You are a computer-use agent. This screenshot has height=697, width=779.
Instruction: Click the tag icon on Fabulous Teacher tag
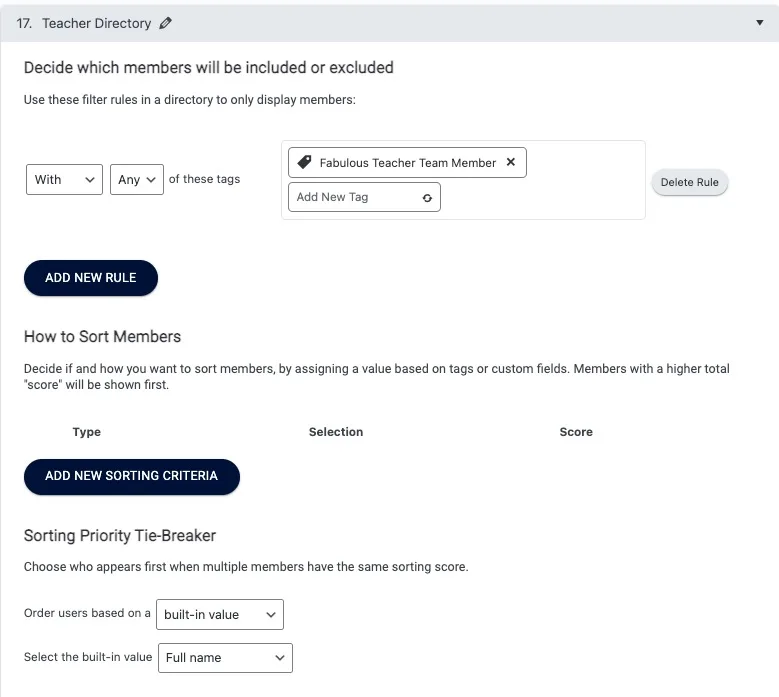tap(304, 162)
